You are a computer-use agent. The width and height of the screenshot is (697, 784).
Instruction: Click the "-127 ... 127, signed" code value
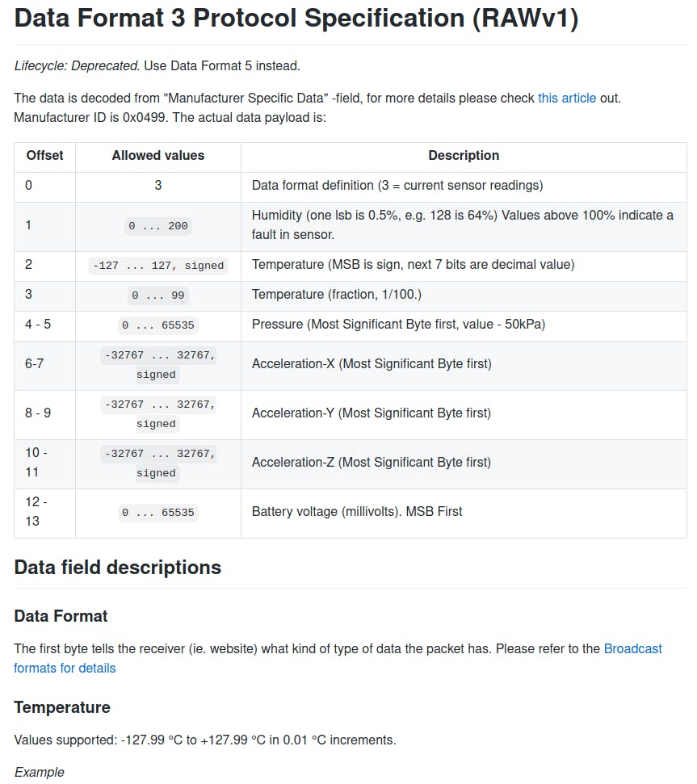158,265
